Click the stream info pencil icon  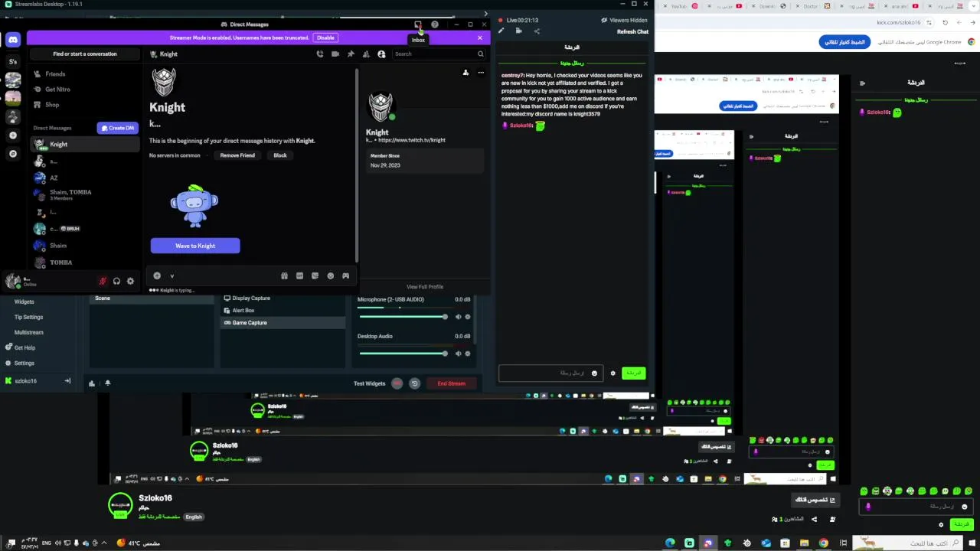(501, 31)
